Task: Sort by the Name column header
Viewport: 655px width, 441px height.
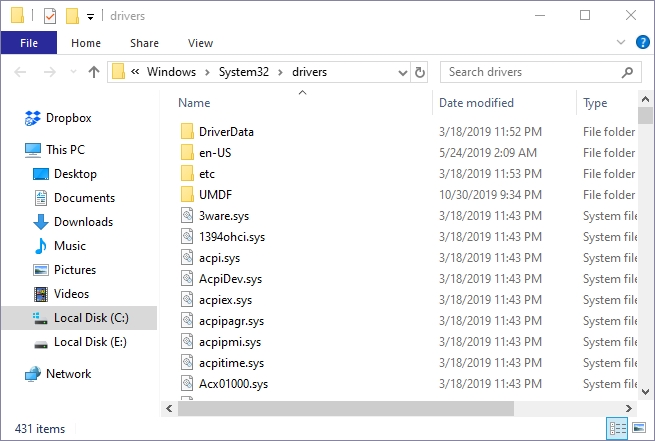Action: pos(194,103)
